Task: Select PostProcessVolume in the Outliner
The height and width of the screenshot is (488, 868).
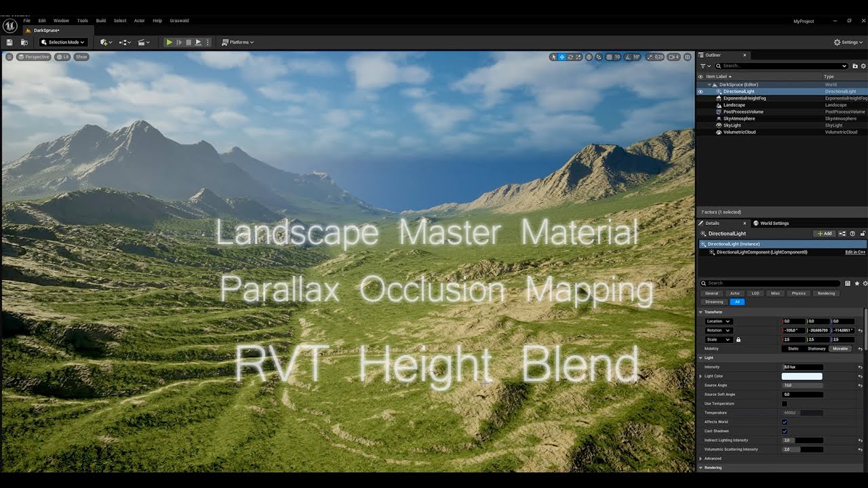Action: pyautogui.click(x=743, y=112)
